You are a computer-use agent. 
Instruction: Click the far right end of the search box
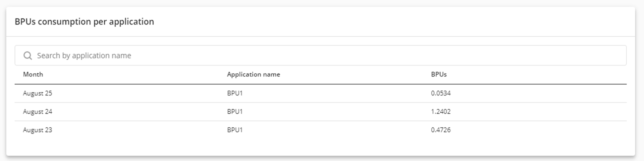click(x=617, y=55)
